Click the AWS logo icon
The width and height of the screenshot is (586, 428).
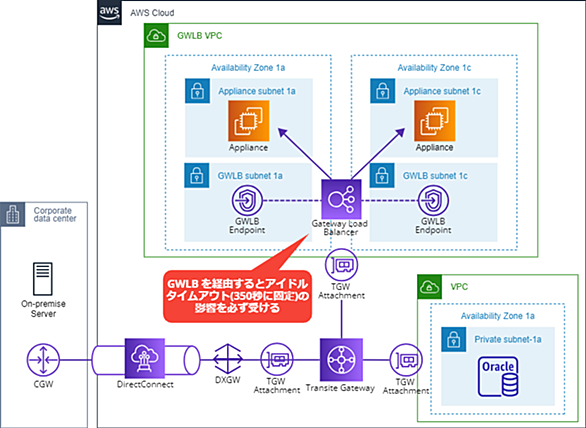pos(110,12)
